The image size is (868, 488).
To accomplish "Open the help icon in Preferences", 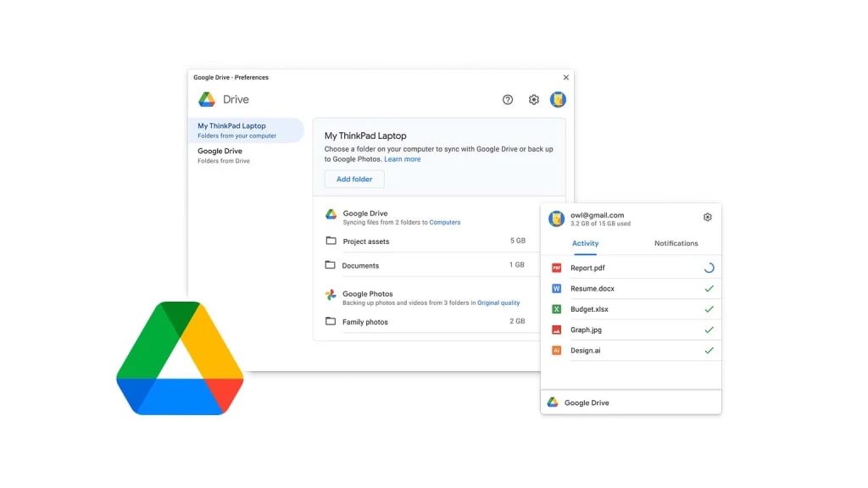I will click(x=507, y=99).
